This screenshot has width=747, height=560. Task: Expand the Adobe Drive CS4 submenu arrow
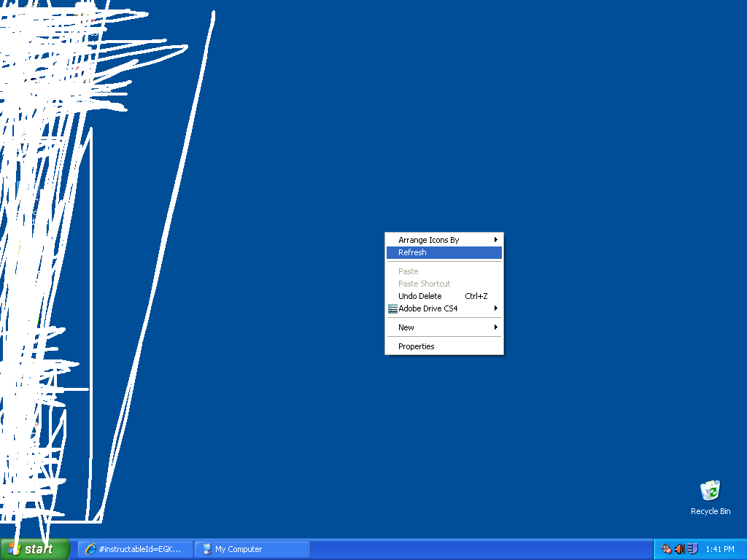click(x=496, y=308)
